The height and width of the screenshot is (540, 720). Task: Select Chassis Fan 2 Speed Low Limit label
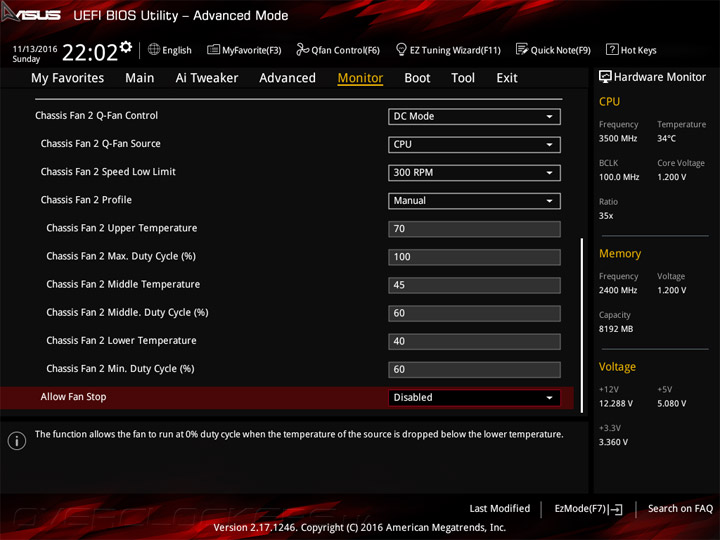[x=108, y=172]
